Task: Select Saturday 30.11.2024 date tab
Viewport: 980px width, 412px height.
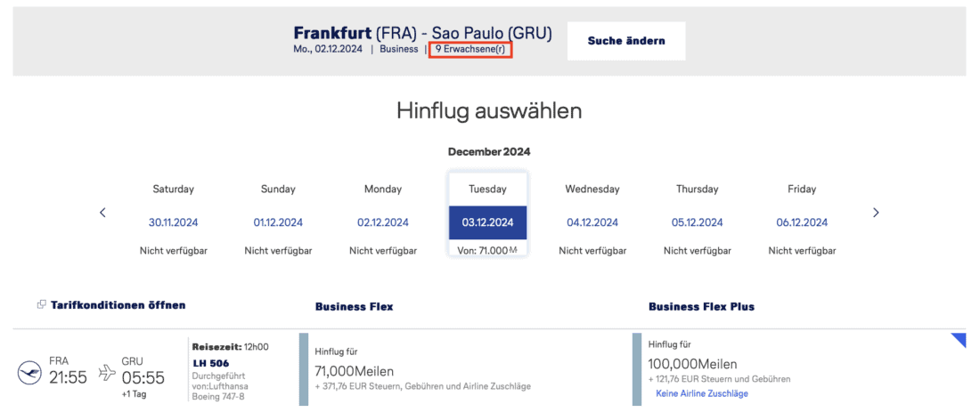Action: point(173,222)
